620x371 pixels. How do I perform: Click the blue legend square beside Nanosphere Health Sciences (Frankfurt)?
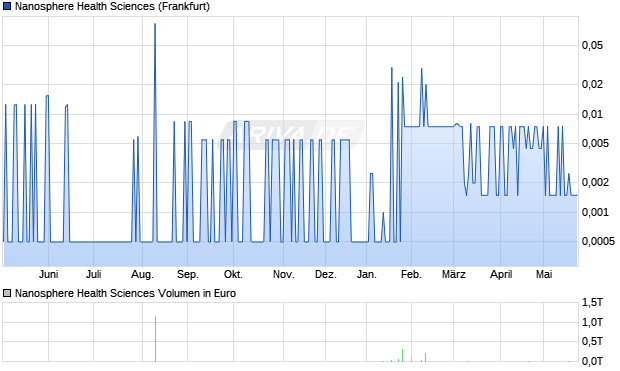tap(7, 6)
